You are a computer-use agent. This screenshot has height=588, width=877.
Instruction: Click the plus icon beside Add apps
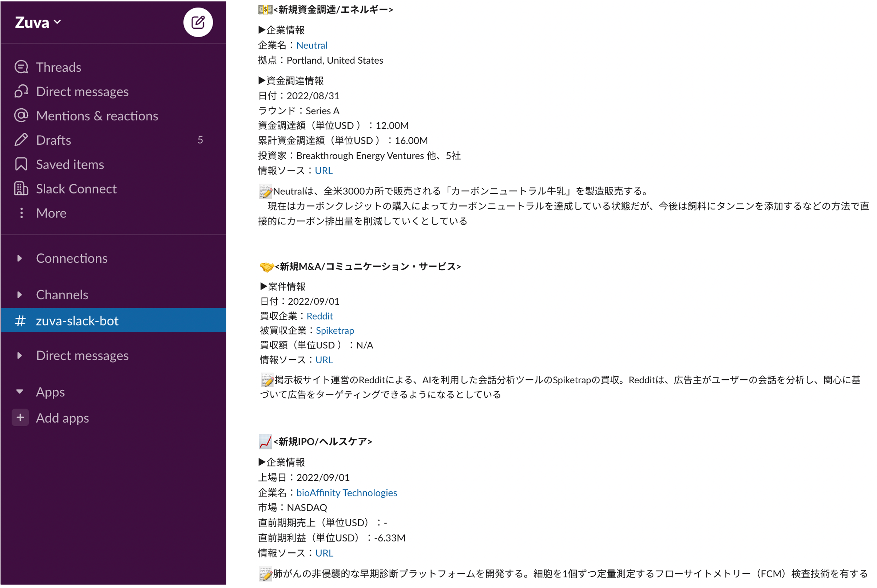(20, 418)
